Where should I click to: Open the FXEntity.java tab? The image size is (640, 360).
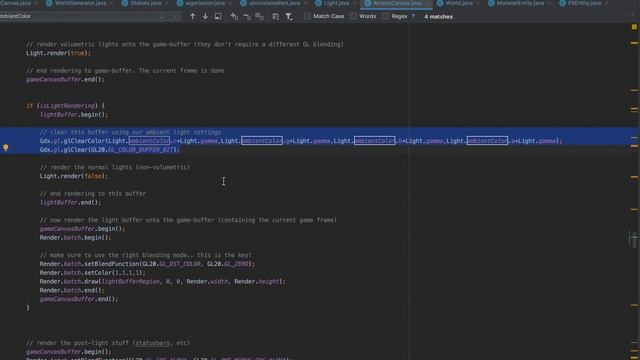[x=584, y=3]
